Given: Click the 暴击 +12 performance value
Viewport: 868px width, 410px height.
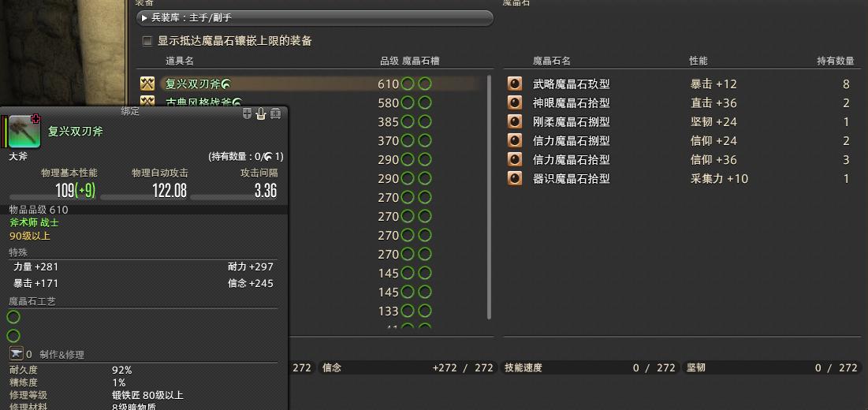Looking at the screenshot, I should coord(713,84).
